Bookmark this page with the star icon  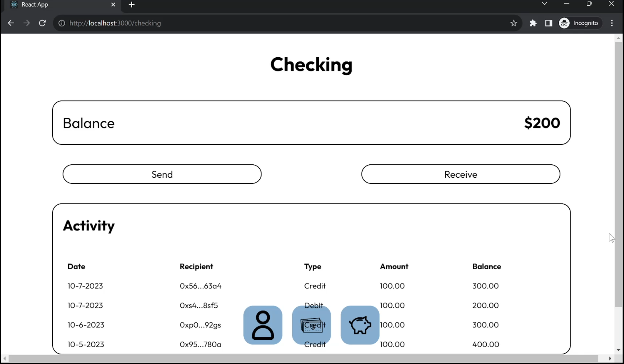514,23
